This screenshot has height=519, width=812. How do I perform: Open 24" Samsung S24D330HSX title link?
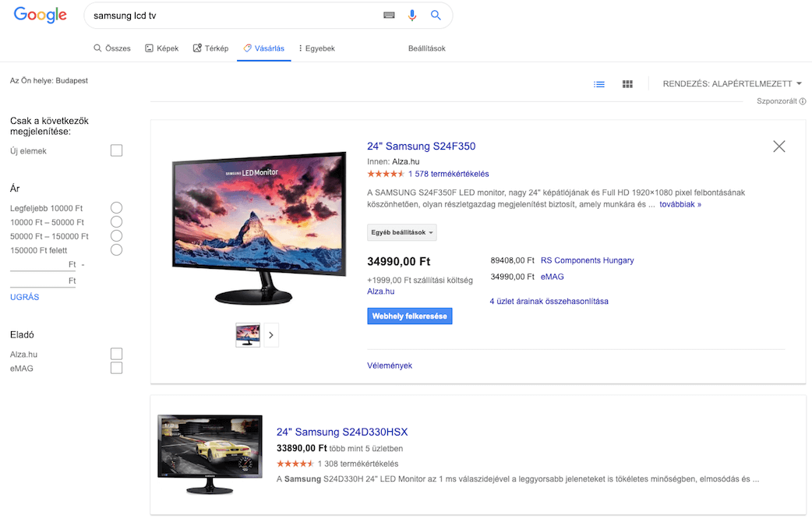(342, 432)
